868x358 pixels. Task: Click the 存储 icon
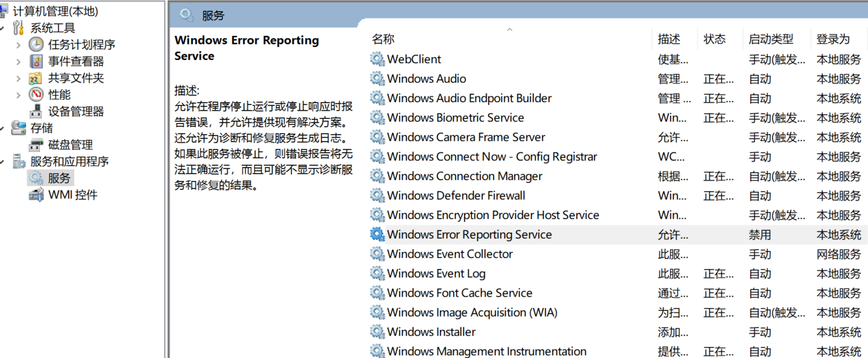[x=19, y=128]
